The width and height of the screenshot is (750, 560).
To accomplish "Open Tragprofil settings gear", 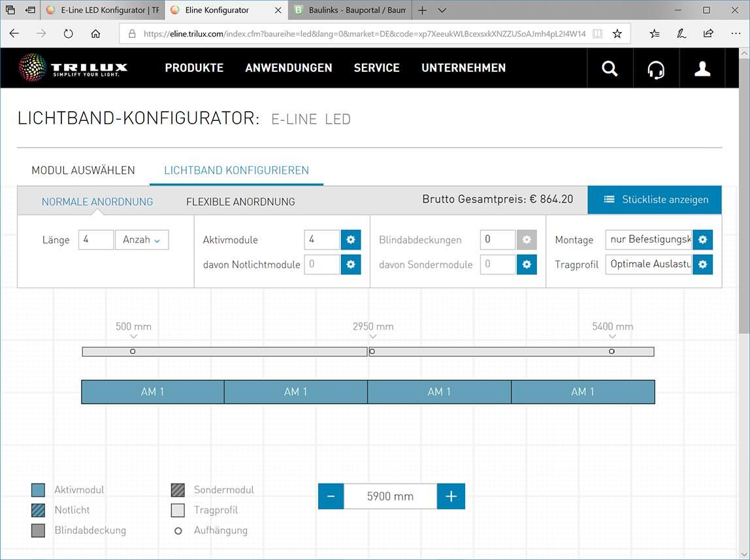I will (x=703, y=265).
